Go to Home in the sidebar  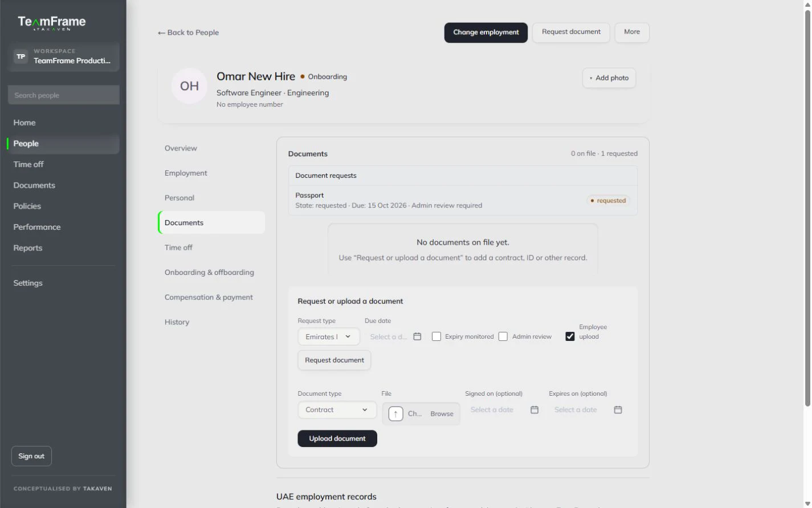(x=63, y=123)
